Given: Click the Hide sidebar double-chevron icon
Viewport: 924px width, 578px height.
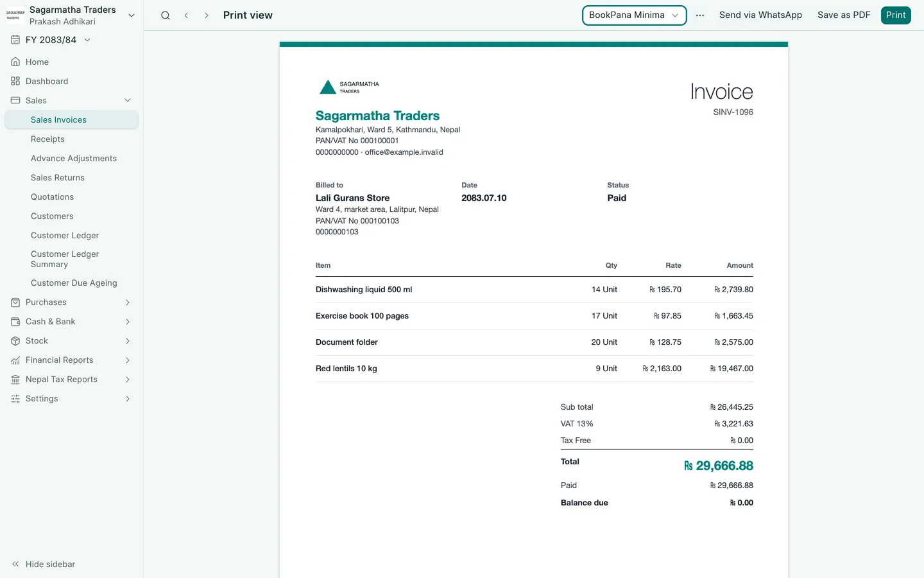Looking at the screenshot, I should point(15,564).
